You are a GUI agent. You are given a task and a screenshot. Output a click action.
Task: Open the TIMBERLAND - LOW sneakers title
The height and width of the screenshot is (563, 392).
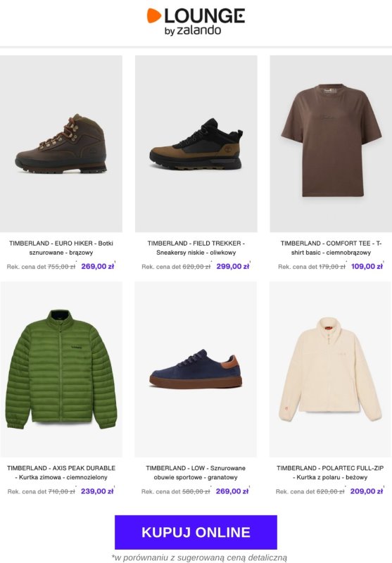196,472
